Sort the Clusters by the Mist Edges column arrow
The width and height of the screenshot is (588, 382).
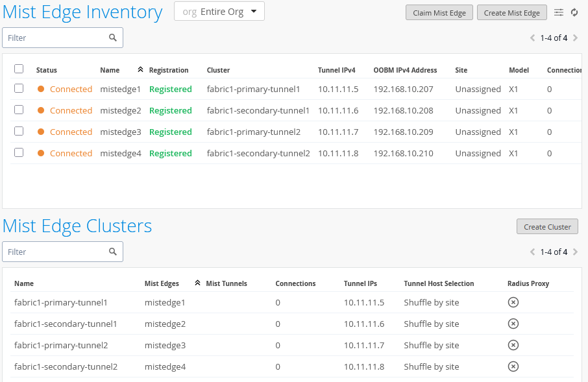[197, 283]
